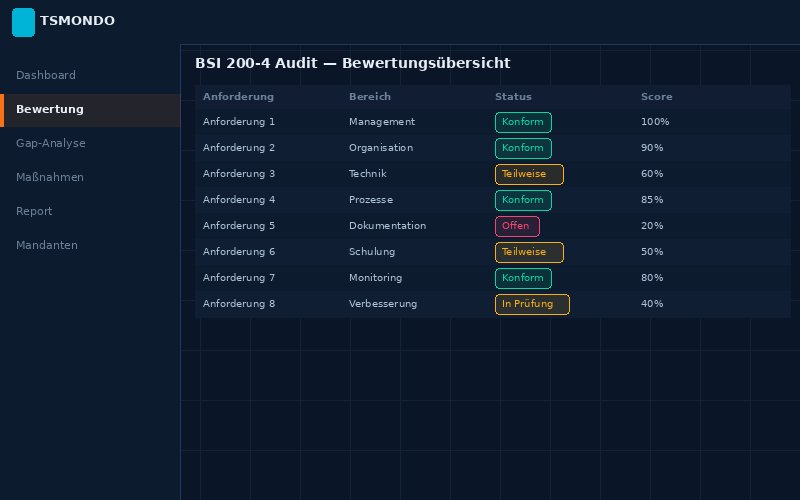Click Teilweise badge for Anforderung 3

(529, 174)
